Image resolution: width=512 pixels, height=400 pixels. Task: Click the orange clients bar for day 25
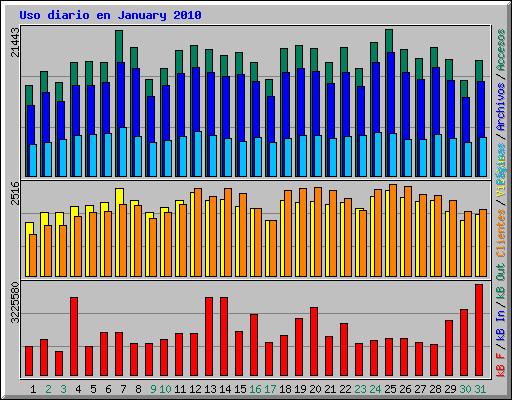point(393,230)
